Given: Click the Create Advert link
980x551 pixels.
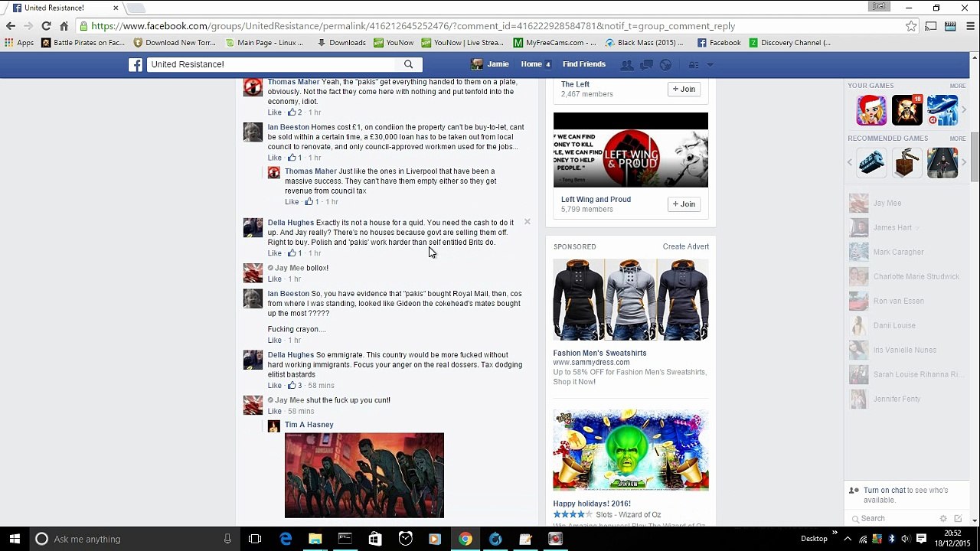Looking at the screenshot, I should coord(686,246).
